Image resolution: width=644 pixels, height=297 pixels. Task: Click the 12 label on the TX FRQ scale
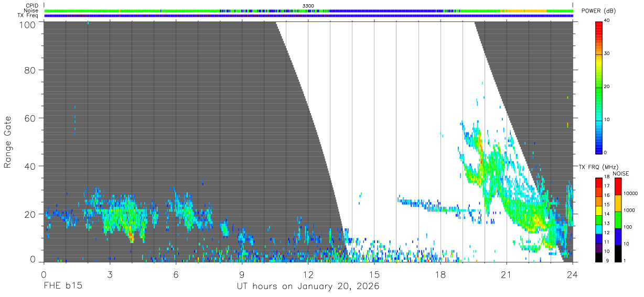click(x=607, y=233)
